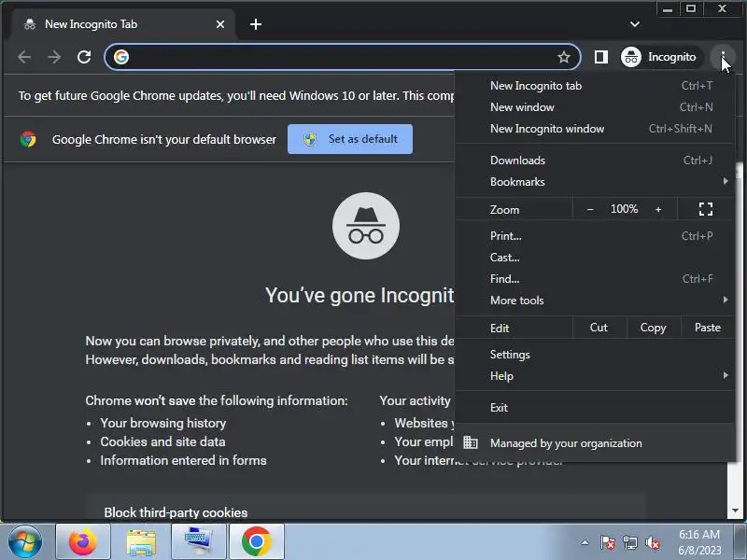Click the Action Center flag icon
Image resolution: width=747 pixels, height=560 pixels.
[608, 543]
